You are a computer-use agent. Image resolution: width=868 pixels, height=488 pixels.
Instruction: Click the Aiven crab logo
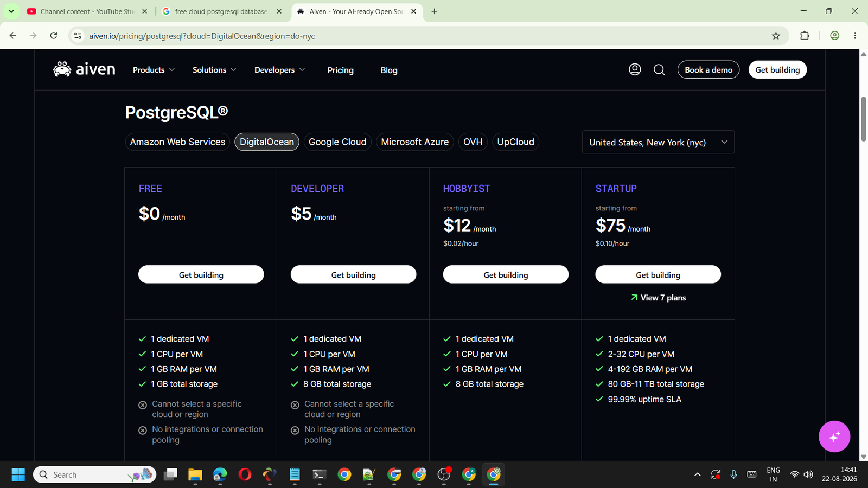pyautogui.click(x=84, y=69)
